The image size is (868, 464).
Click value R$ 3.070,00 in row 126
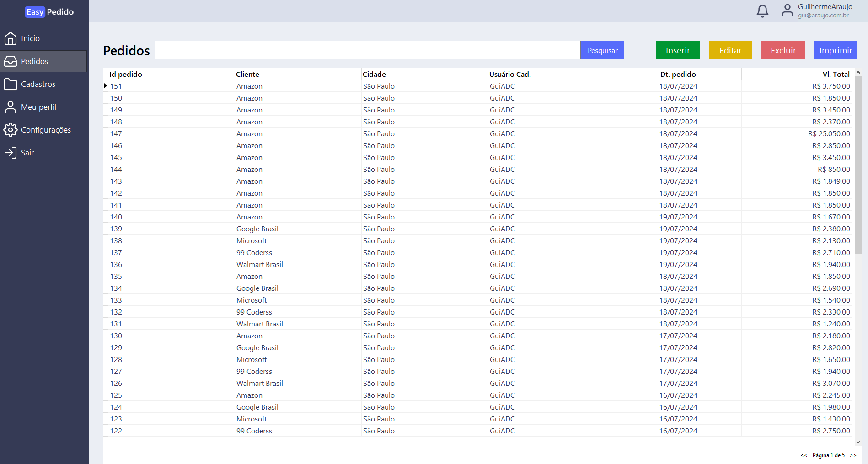(831, 383)
